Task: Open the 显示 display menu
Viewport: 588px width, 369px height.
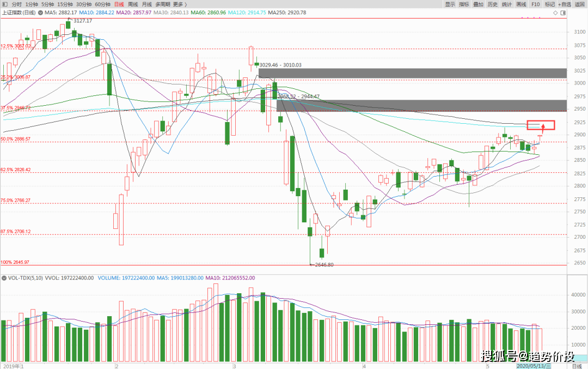Action: coord(450,4)
